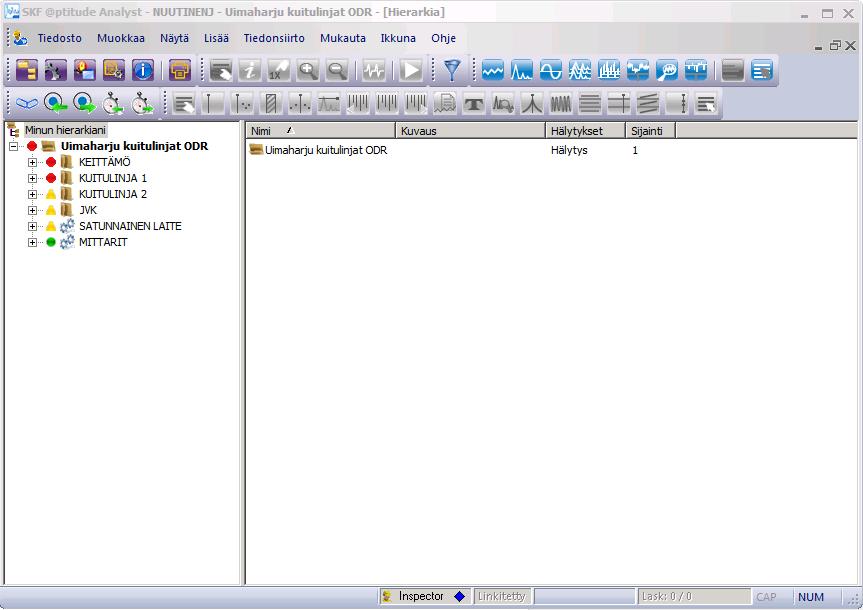Click the purple window with flame icon
Image resolution: width=863 pixels, height=610 pixels.
pyautogui.click(x=84, y=70)
